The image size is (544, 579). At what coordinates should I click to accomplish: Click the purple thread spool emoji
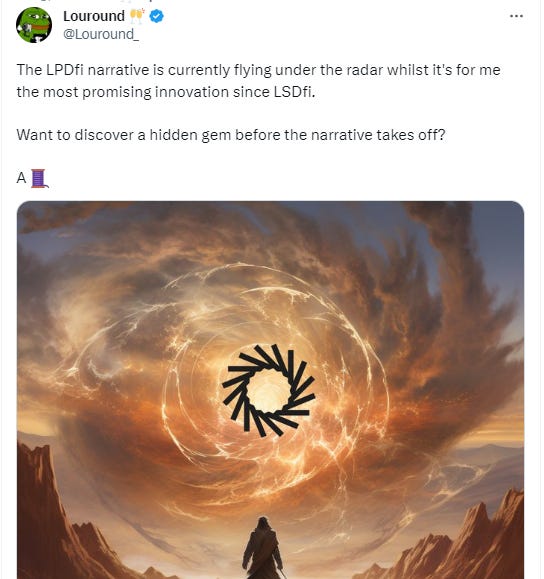click(39, 178)
